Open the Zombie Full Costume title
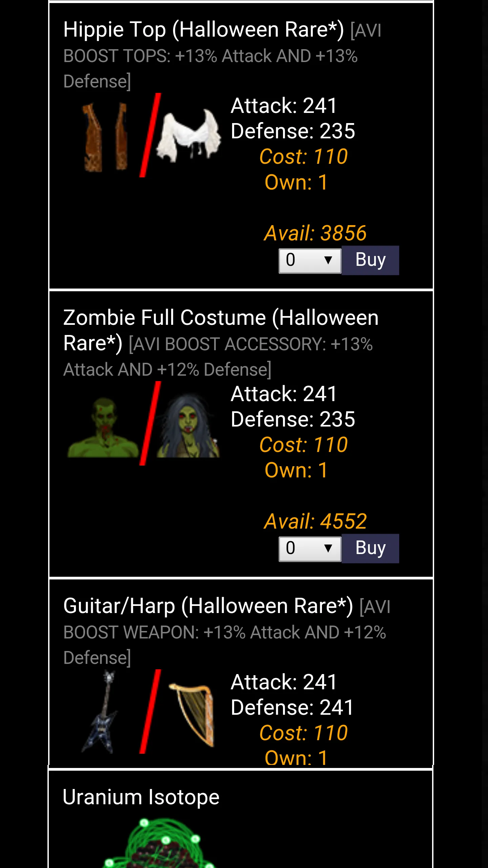This screenshot has height=868, width=488. tap(221, 330)
